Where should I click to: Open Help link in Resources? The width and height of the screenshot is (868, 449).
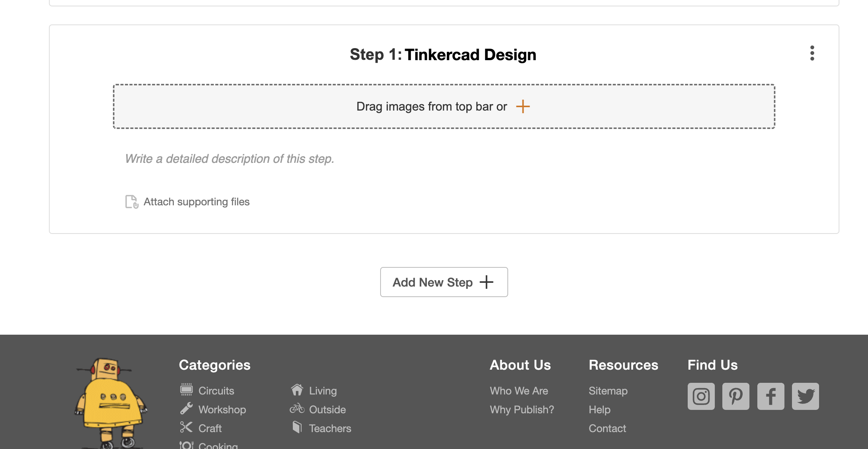click(x=600, y=410)
